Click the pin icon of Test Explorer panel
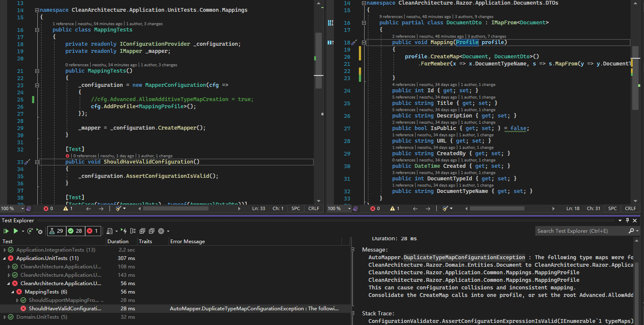 tap(628, 221)
